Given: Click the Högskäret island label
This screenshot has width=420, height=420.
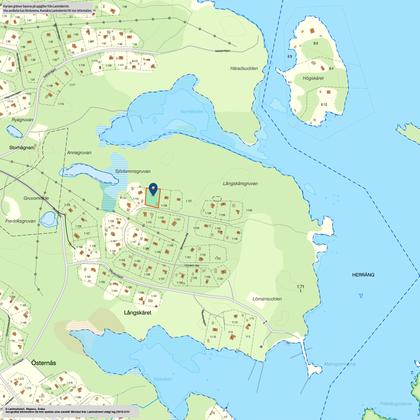Looking at the screenshot, I should [x=313, y=78].
